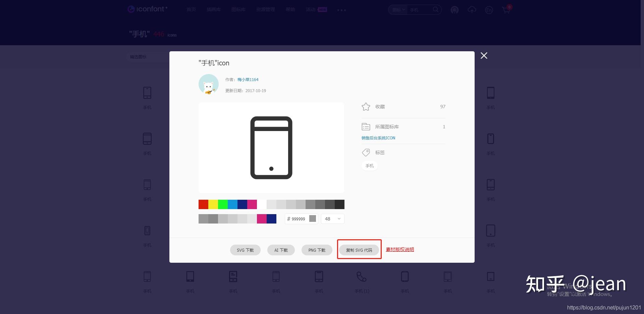Open the three-dot more menu in navigation
The height and width of the screenshot is (314, 644).
[x=341, y=10]
